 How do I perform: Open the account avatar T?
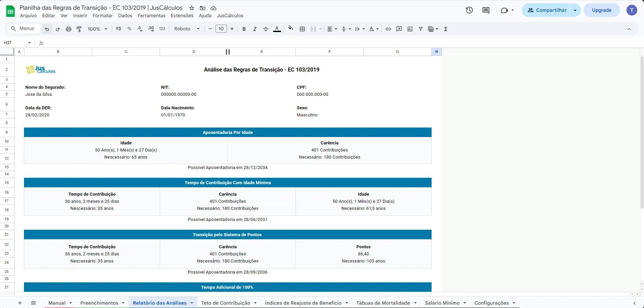(632, 10)
